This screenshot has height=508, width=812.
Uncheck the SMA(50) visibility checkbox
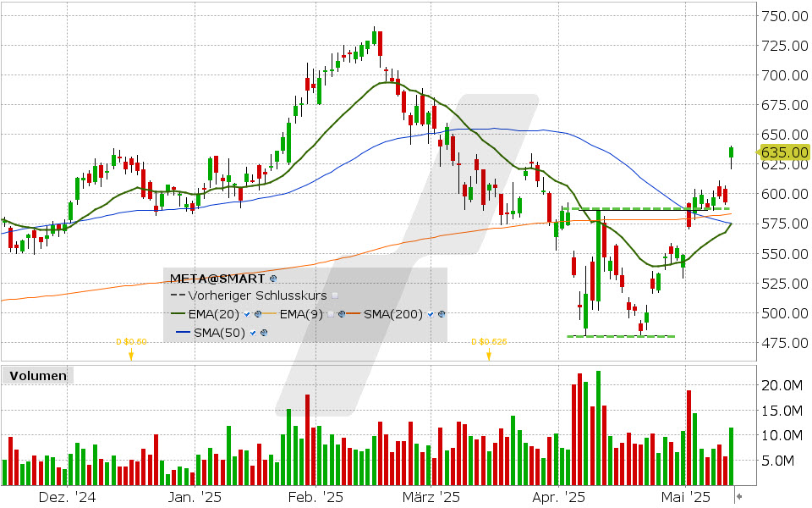(253, 333)
